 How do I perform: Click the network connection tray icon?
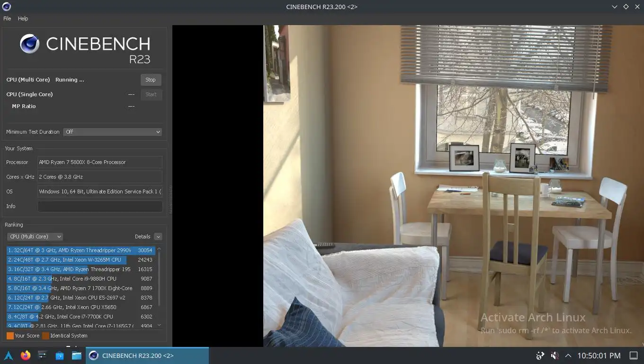click(540, 355)
